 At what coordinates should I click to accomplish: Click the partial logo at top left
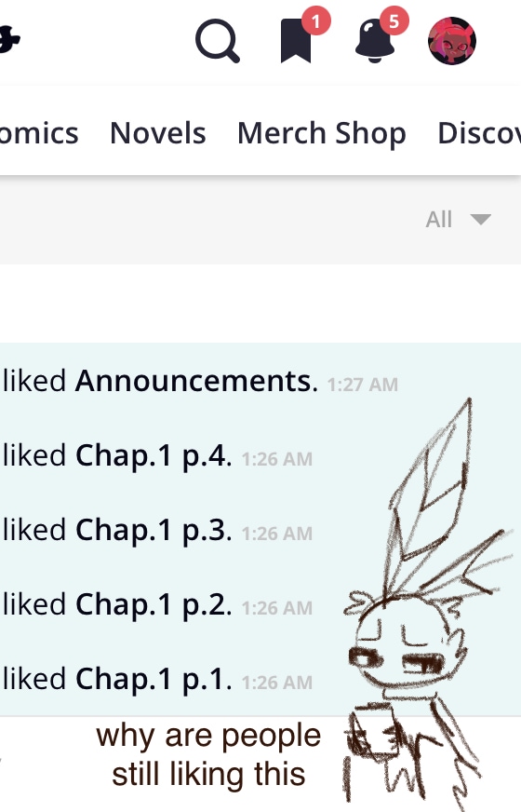click(x=9, y=40)
